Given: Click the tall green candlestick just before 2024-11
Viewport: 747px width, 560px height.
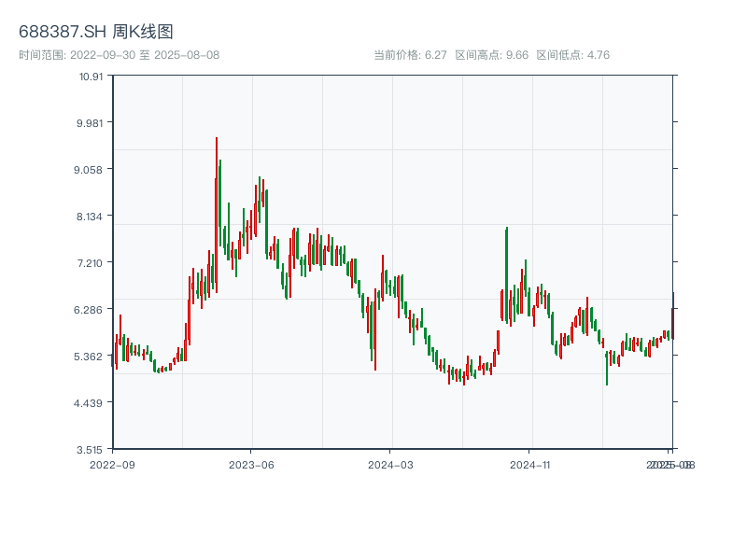Looking at the screenshot, I should [506, 274].
